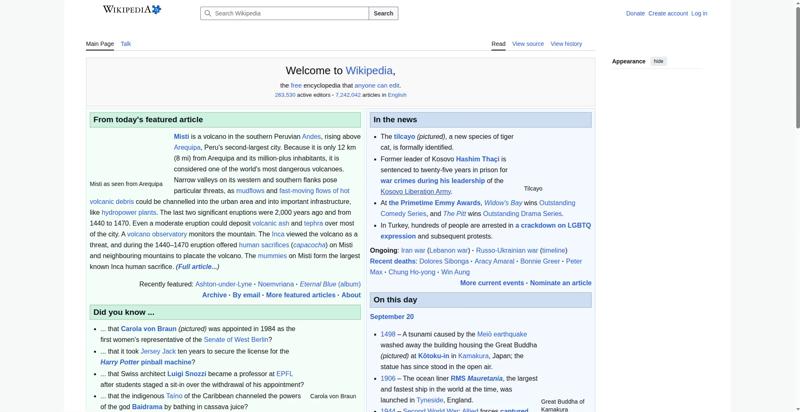Open the Donate link
The image size is (800, 412).
click(635, 14)
